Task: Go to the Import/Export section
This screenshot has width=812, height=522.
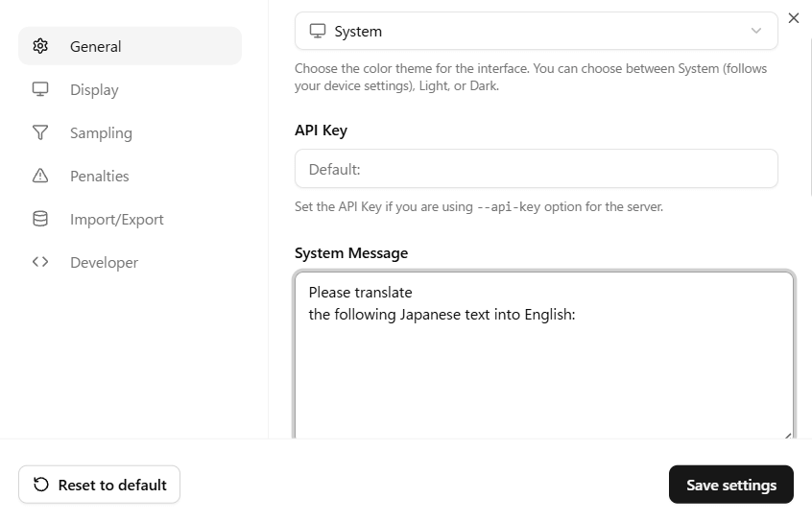Action: click(116, 219)
